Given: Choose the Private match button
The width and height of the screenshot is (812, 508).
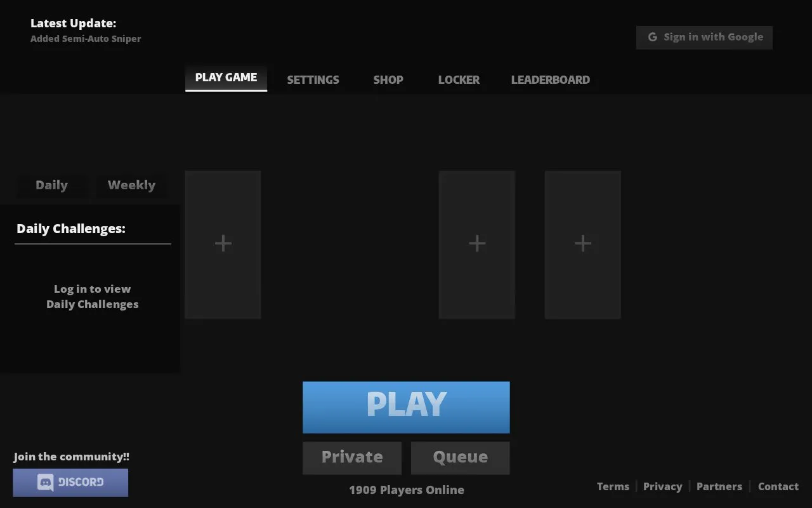Looking at the screenshot, I should pos(352,458).
